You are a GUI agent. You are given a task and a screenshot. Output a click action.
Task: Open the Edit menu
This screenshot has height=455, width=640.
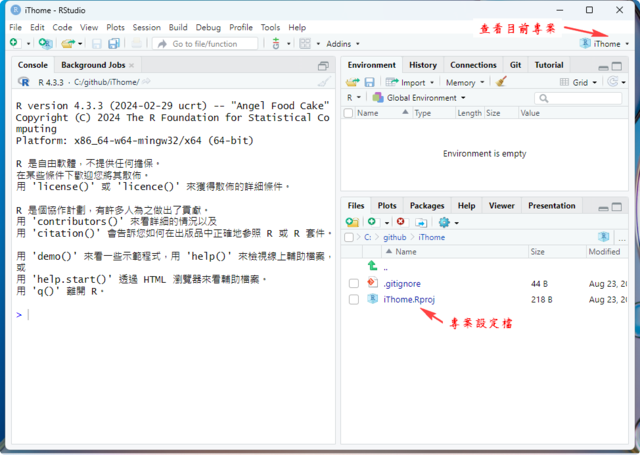click(37, 27)
